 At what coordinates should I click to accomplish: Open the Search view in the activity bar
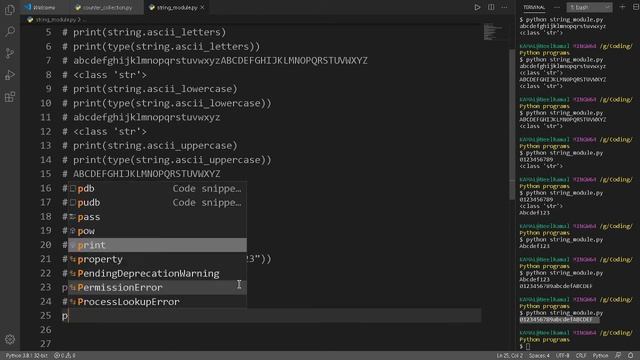(10, 31)
